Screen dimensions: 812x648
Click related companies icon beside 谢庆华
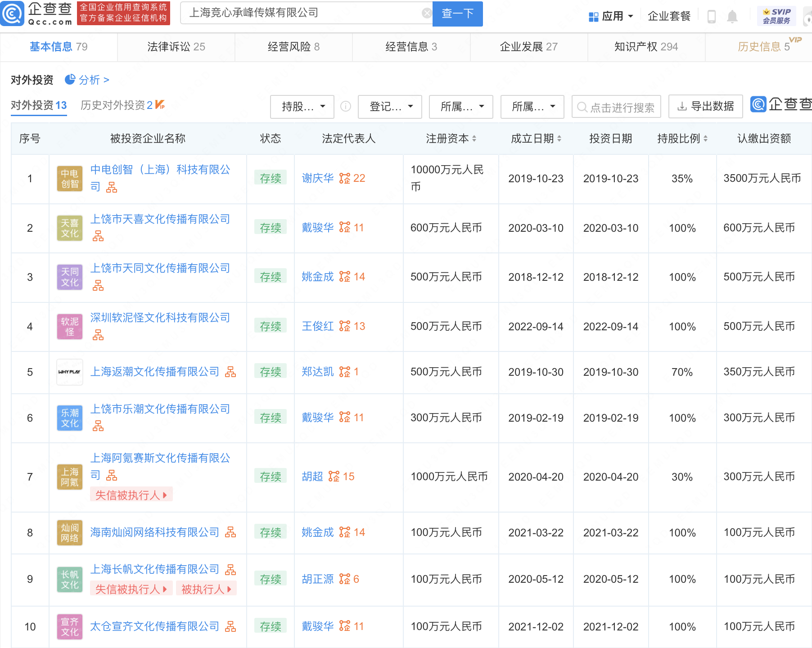click(x=345, y=178)
